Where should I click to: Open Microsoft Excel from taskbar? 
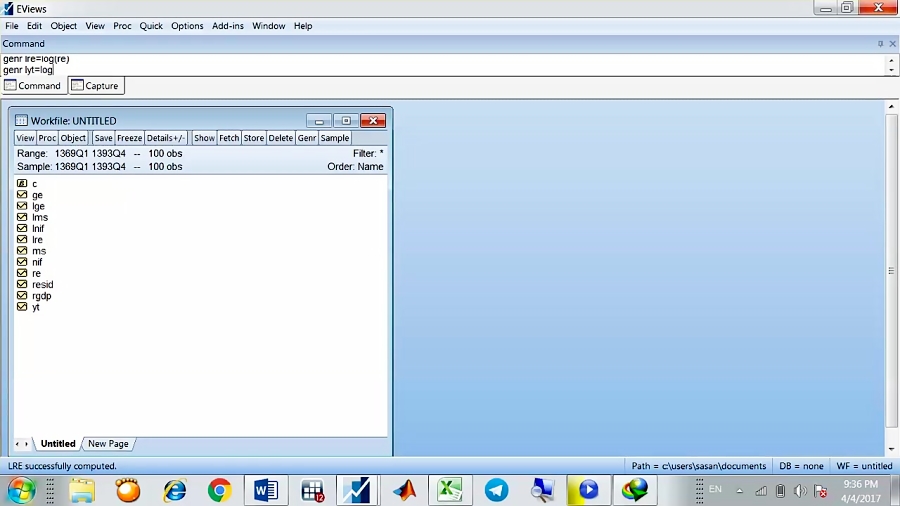point(450,491)
